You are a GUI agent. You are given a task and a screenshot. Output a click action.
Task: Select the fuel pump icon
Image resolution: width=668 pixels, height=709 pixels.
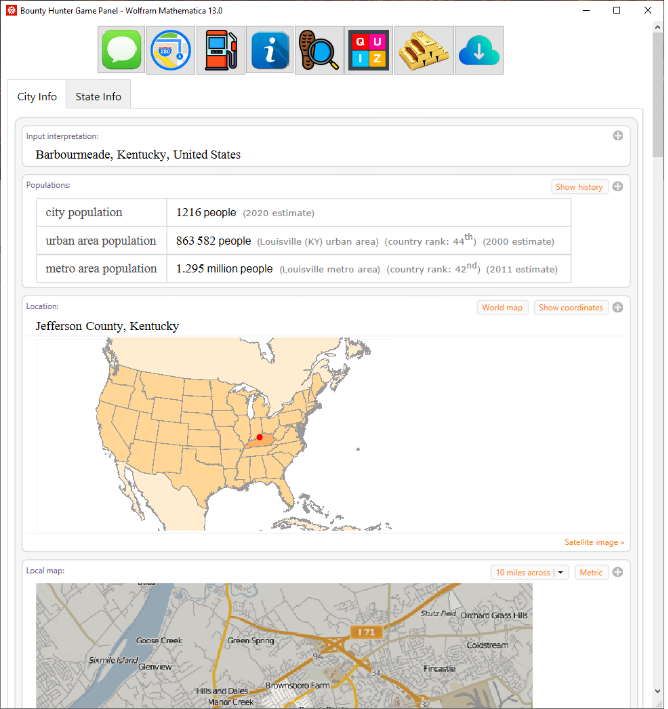click(x=219, y=50)
